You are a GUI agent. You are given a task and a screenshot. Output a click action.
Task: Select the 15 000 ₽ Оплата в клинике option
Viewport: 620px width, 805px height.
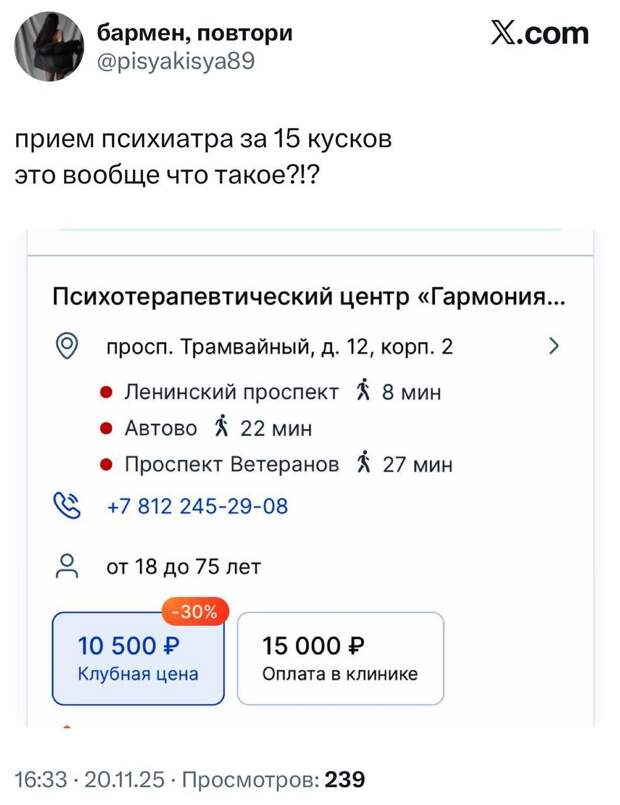(x=340, y=658)
